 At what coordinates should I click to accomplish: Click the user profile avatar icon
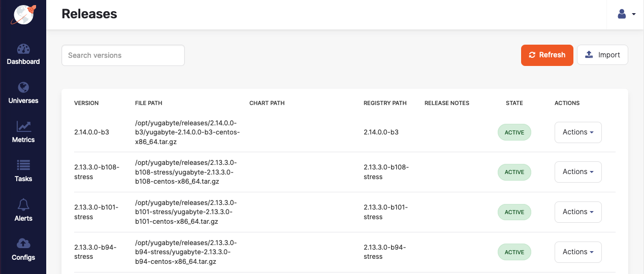(622, 14)
